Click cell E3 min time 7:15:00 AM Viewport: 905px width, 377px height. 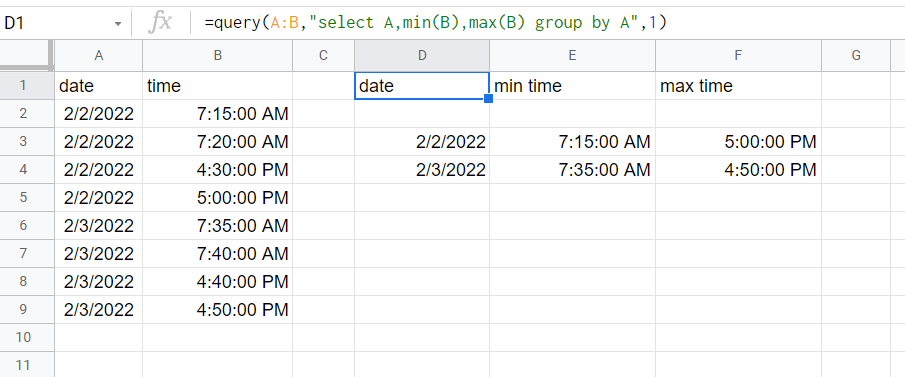(573, 141)
